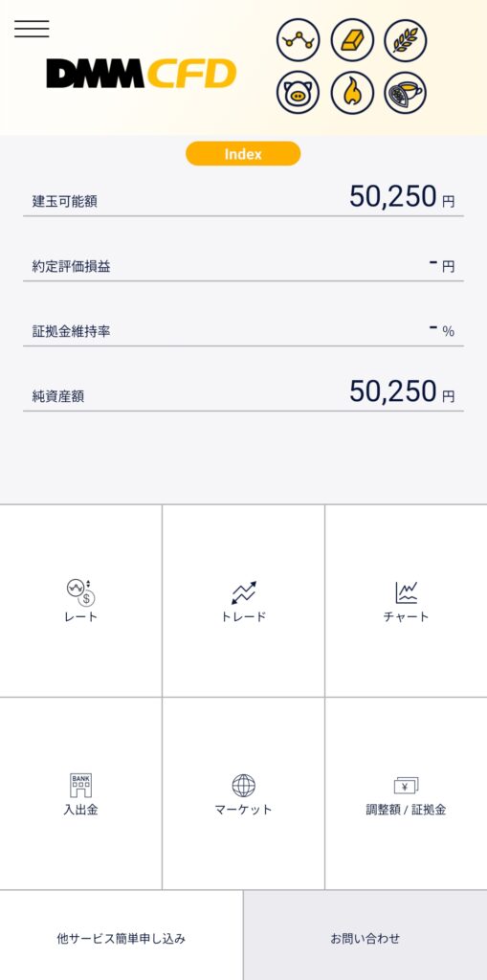Viewport: 487px width, 980px height.
Task: Select the Index pill tab
Action: coord(243,154)
